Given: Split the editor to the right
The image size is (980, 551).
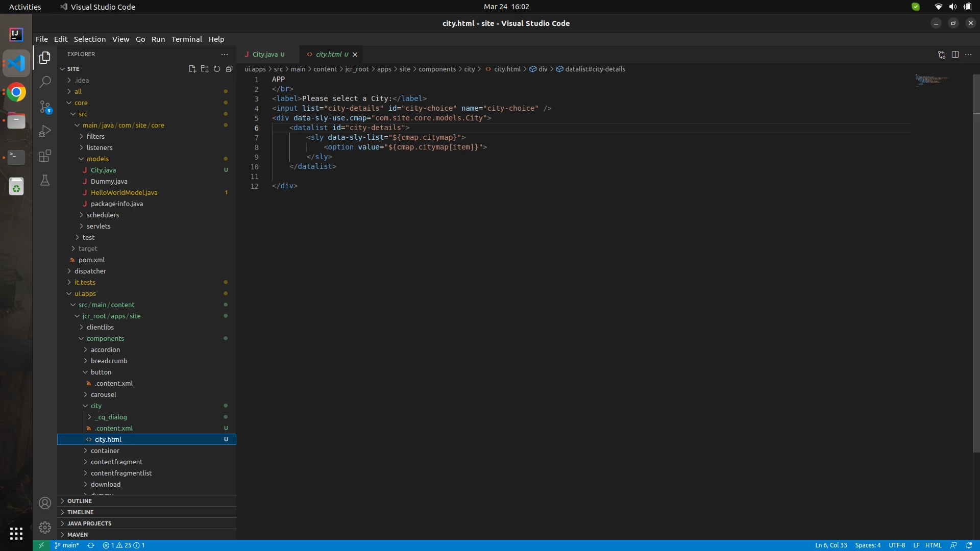Looking at the screenshot, I should point(955,55).
